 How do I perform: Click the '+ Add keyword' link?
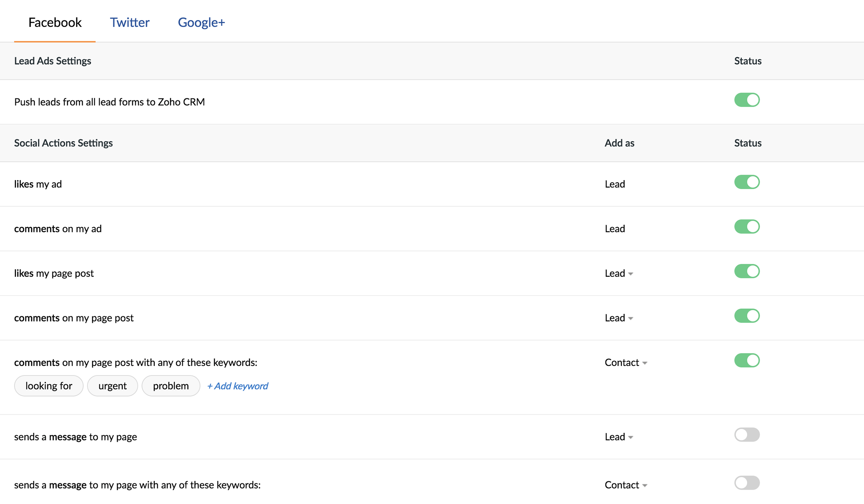237,386
